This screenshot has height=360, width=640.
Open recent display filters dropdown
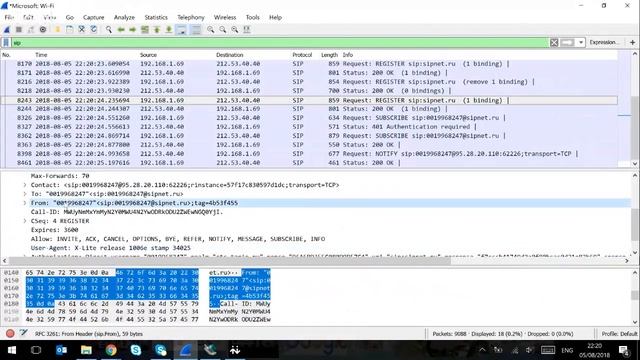580,42
